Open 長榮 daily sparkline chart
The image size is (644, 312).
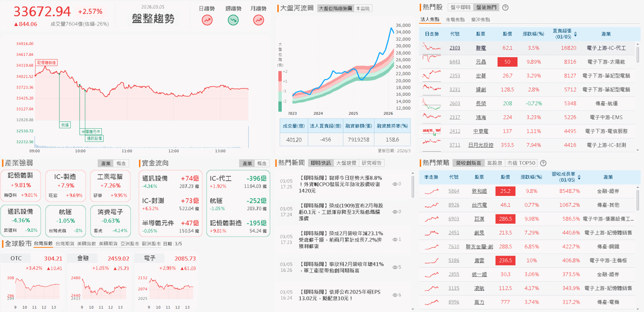tap(432, 103)
